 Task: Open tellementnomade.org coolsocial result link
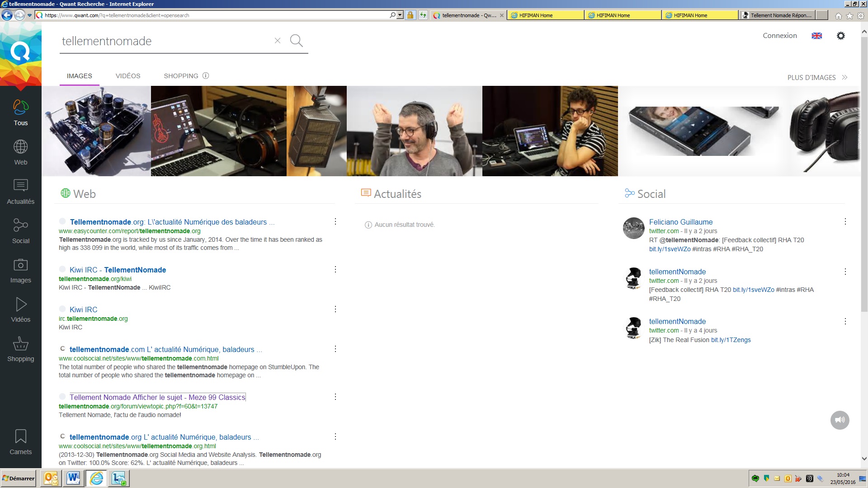pos(164,437)
